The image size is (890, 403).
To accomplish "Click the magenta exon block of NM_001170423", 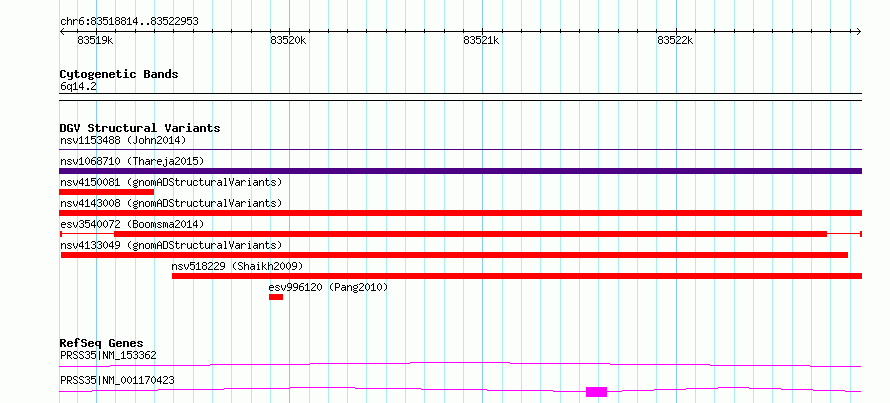I will 597,392.
